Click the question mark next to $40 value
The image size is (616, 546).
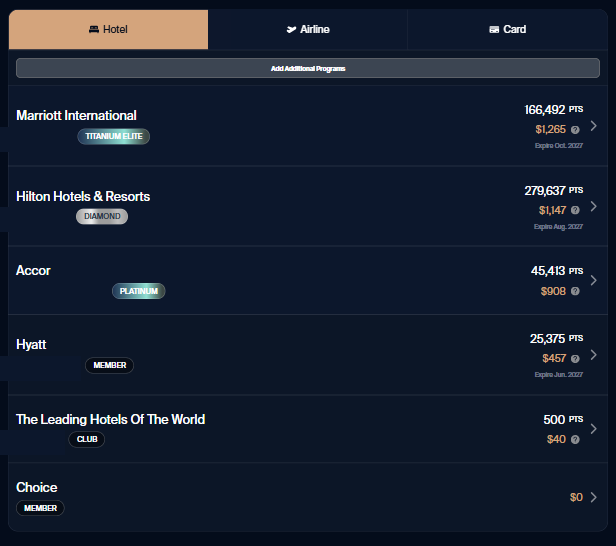575,440
